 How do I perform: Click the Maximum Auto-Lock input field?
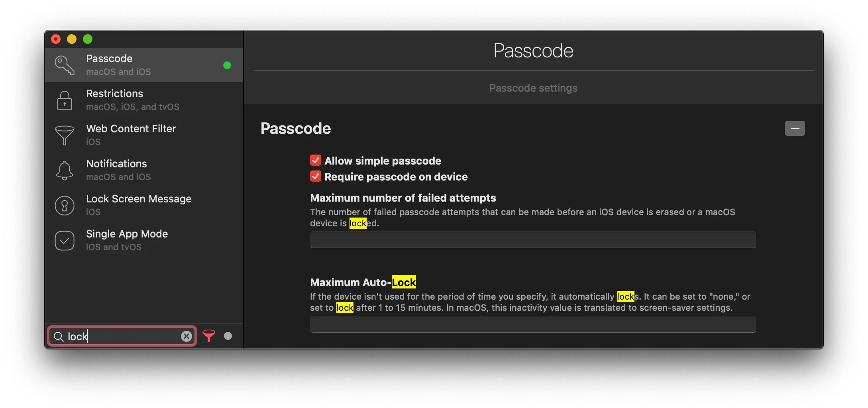533,324
